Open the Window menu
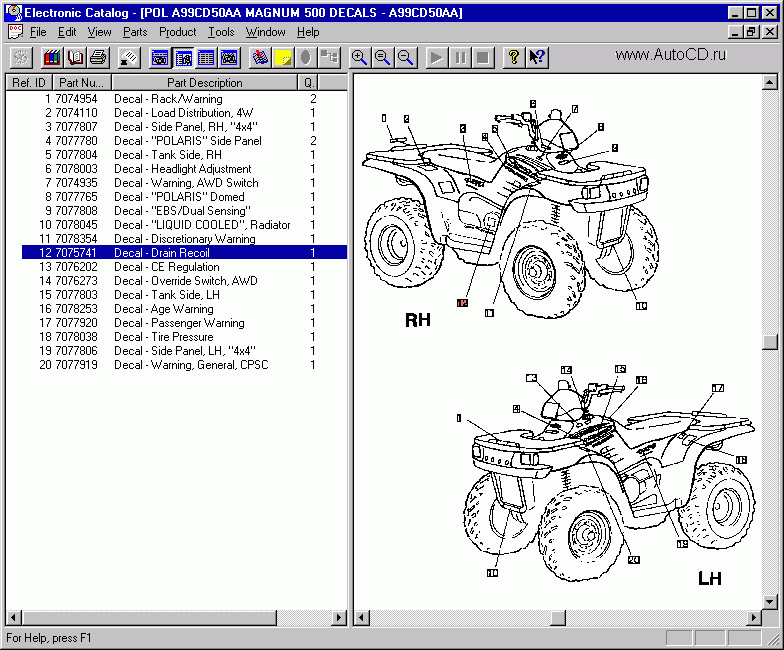The image size is (784, 650). click(x=265, y=32)
